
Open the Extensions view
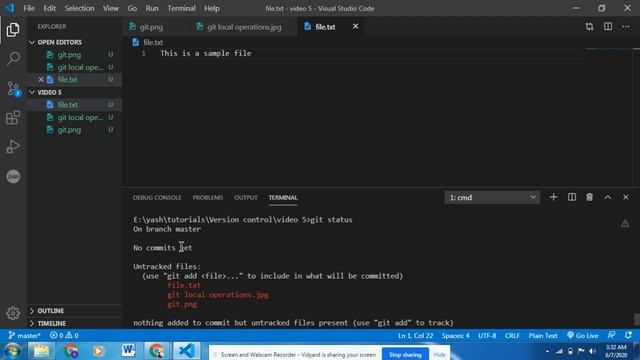pyautogui.click(x=13, y=118)
